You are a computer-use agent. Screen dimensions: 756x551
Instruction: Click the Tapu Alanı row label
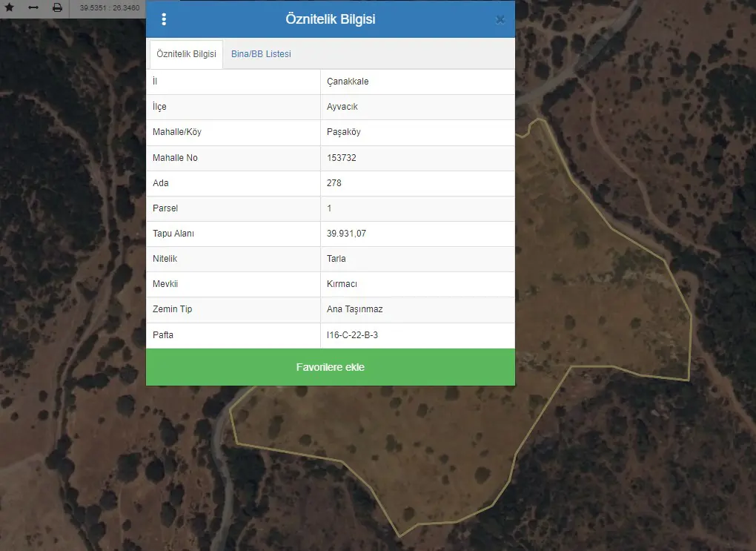[x=173, y=234]
